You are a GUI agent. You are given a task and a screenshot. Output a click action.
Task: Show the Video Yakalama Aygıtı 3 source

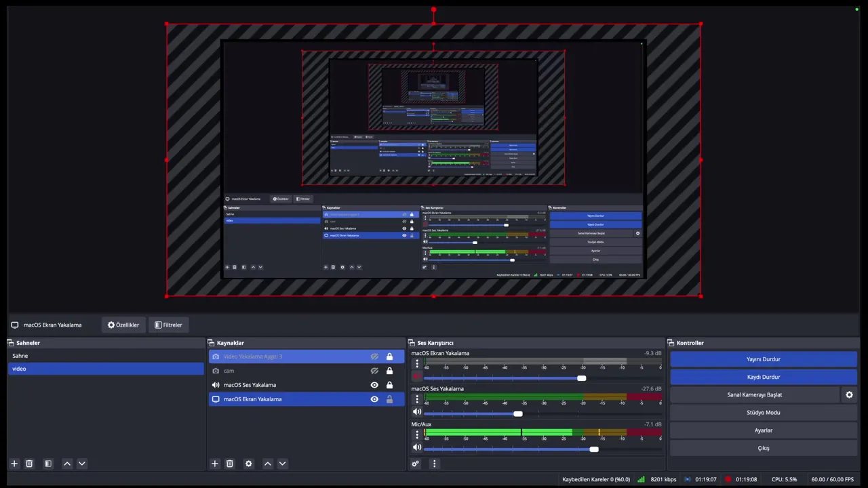click(374, 357)
